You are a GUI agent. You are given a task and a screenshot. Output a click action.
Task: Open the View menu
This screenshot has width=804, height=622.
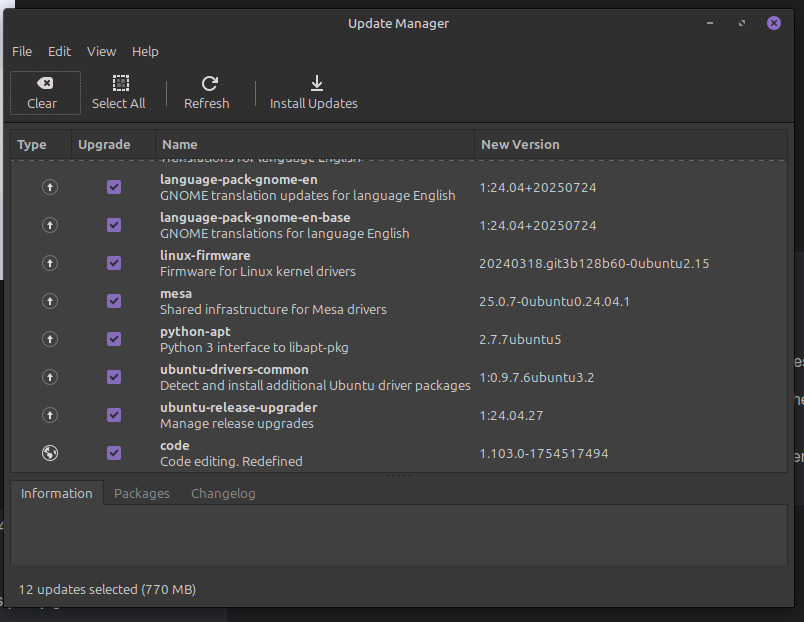pos(101,51)
